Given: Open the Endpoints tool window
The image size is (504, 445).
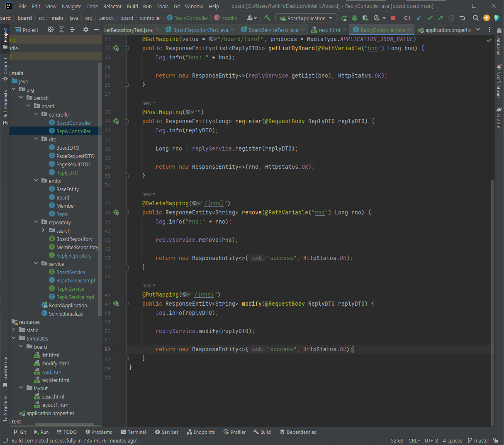Looking at the screenshot, I should (x=201, y=432).
